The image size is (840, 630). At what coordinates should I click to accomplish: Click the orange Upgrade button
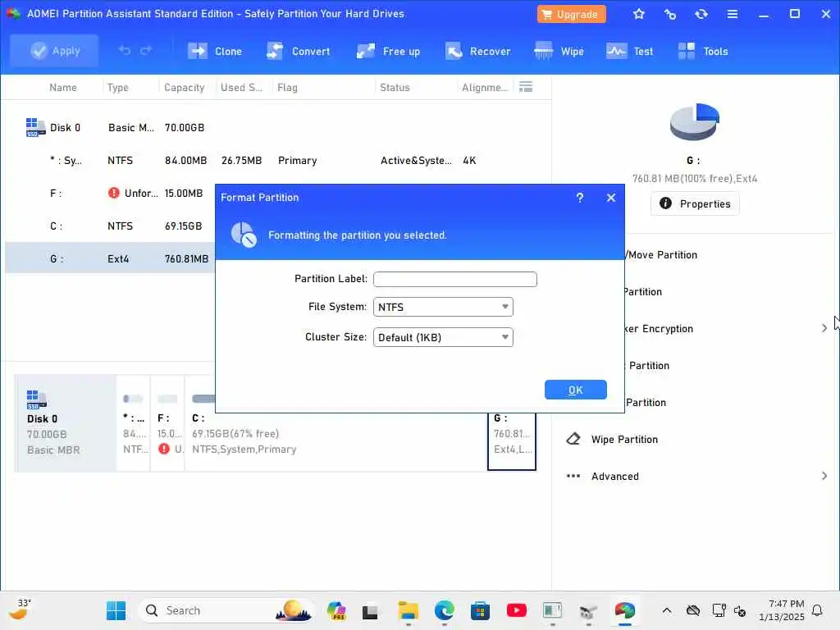571,15
